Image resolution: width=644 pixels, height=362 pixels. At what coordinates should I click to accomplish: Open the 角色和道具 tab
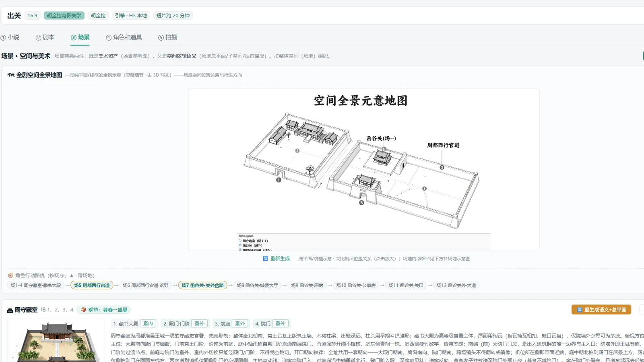point(124,37)
